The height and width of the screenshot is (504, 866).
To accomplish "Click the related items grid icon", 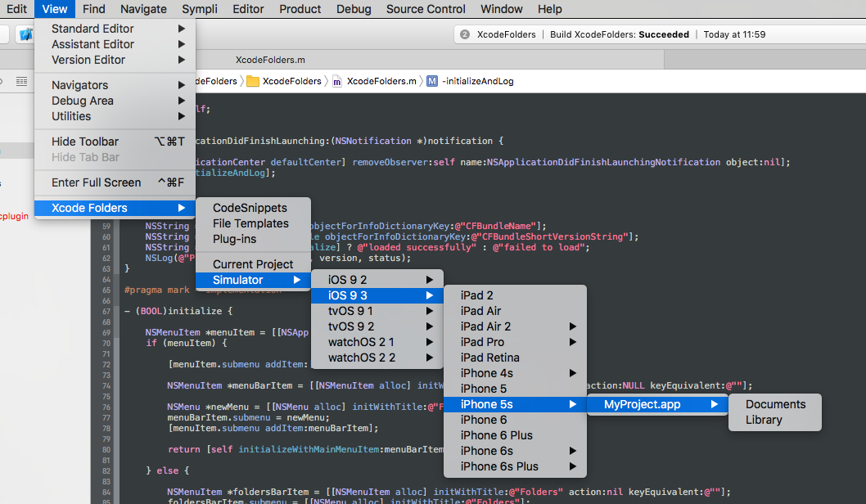I will [x=21, y=82].
